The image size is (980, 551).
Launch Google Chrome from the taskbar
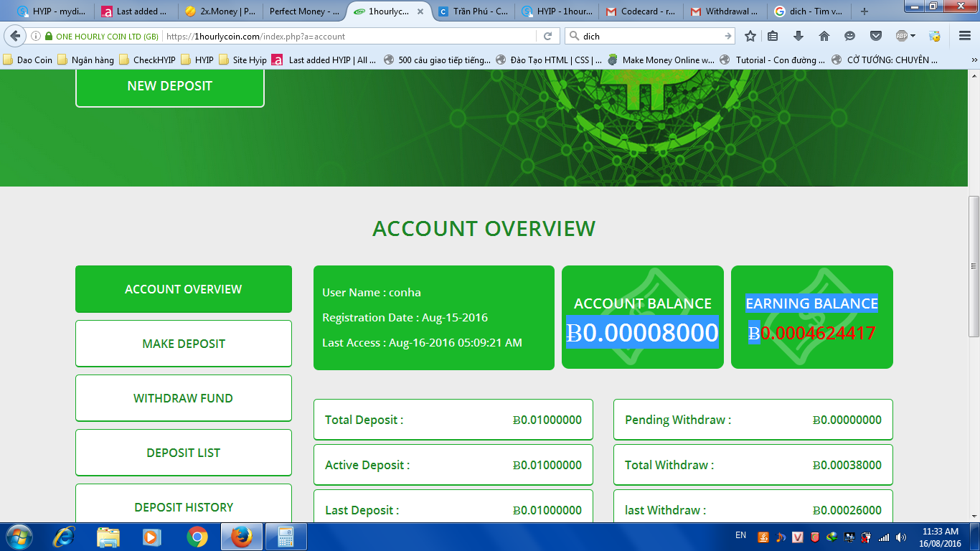[197, 537]
